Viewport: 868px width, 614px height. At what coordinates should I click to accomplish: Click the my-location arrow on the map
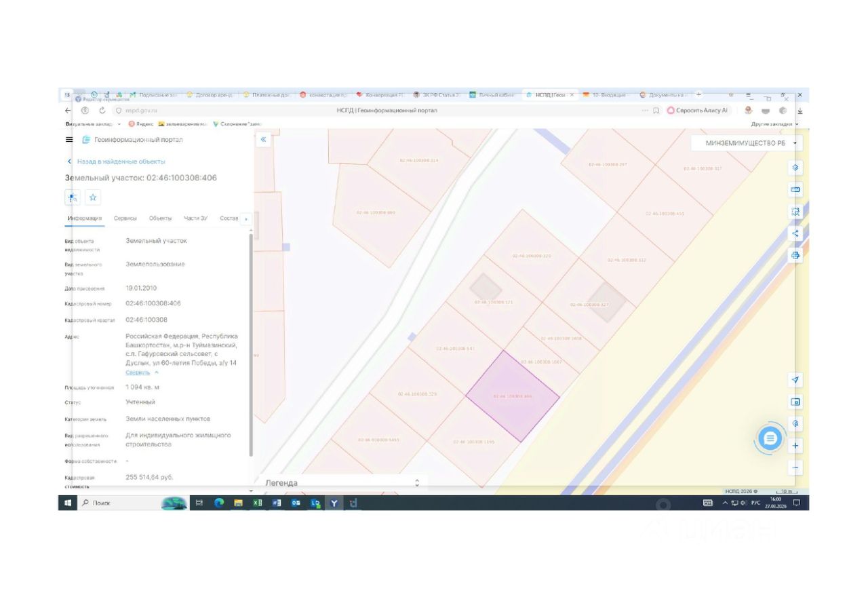point(795,379)
